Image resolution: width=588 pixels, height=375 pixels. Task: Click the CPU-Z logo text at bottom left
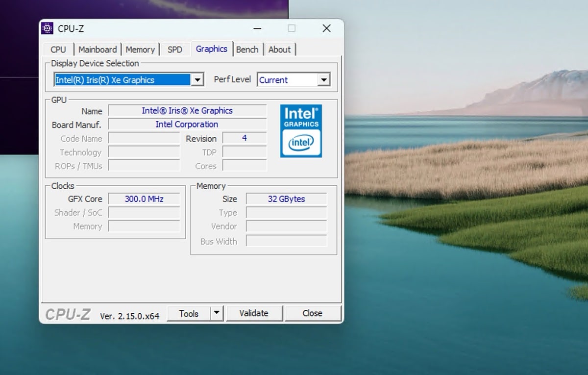68,314
